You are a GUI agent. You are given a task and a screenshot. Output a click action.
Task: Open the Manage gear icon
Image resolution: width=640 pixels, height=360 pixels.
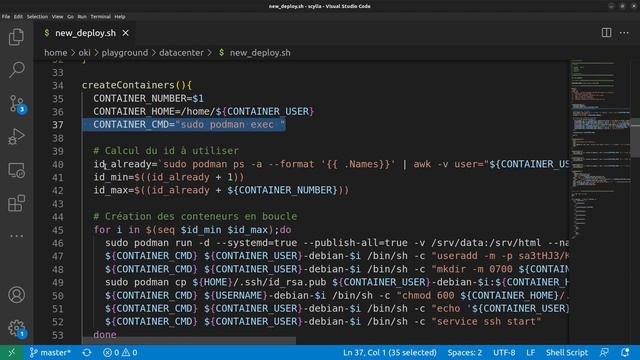click(x=17, y=328)
